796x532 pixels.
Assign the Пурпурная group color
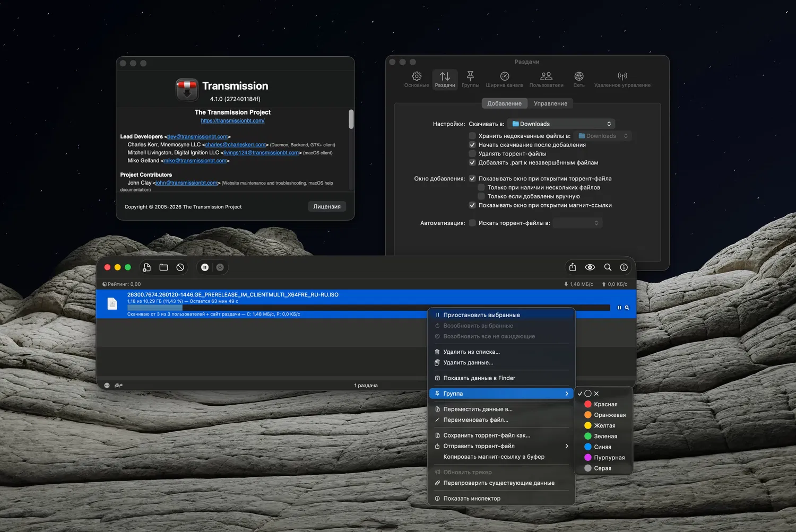(x=603, y=457)
